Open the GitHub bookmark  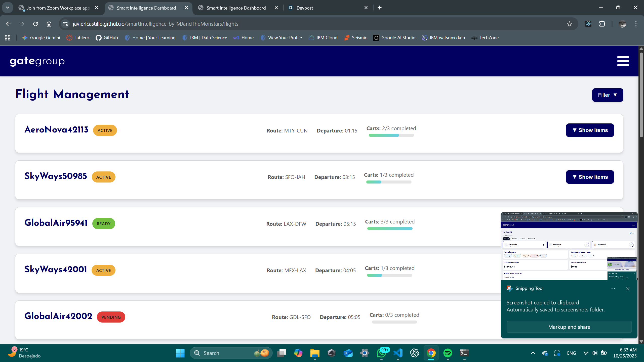[107, 38]
